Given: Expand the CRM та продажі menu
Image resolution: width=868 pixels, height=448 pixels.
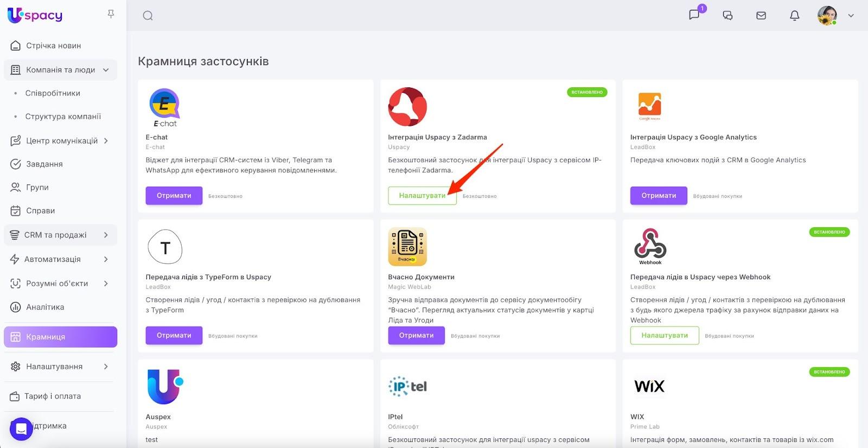Looking at the screenshot, I should (106, 235).
